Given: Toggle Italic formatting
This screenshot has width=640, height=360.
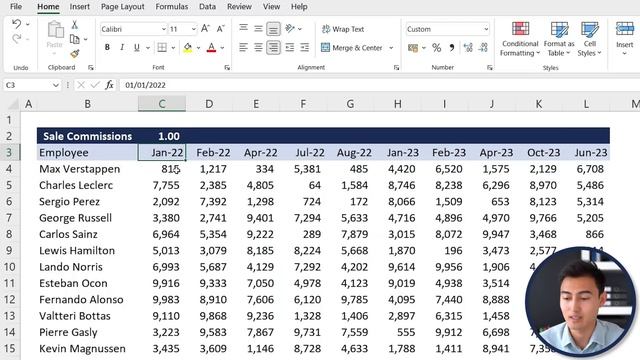Looking at the screenshot, I should point(122,47).
